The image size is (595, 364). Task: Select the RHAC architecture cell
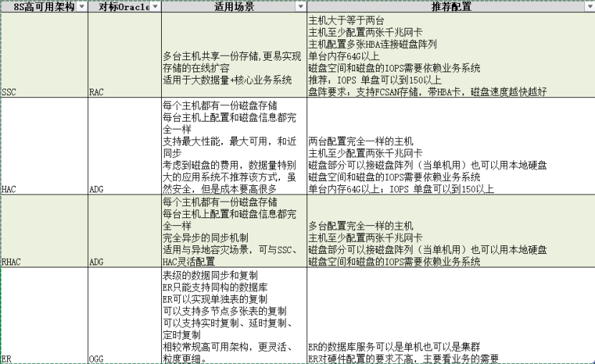(43, 232)
